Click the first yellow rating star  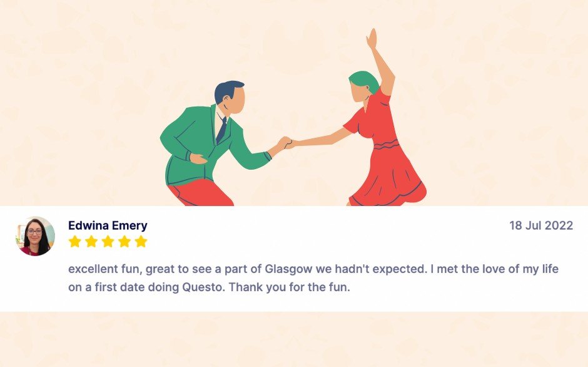[x=75, y=242]
